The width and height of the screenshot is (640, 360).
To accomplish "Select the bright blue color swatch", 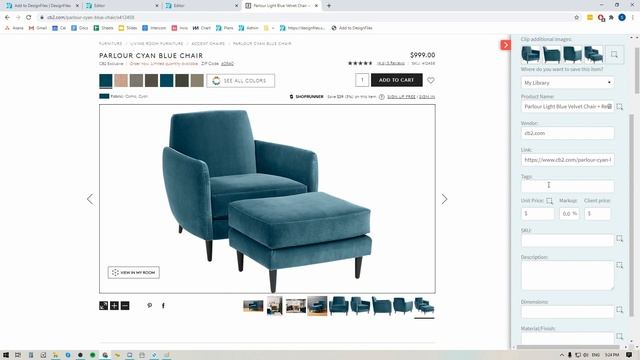I will point(167,80).
